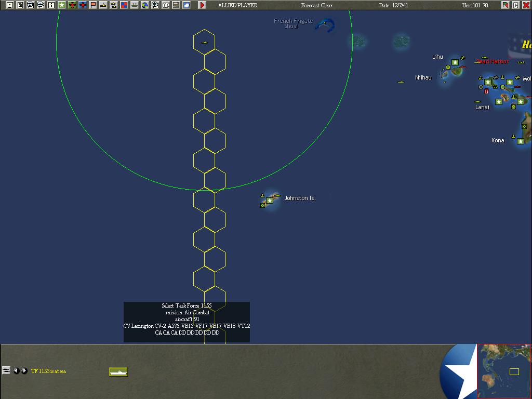Click the yellow view rectangle on minimap
The image size is (532, 399).
click(514, 372)
